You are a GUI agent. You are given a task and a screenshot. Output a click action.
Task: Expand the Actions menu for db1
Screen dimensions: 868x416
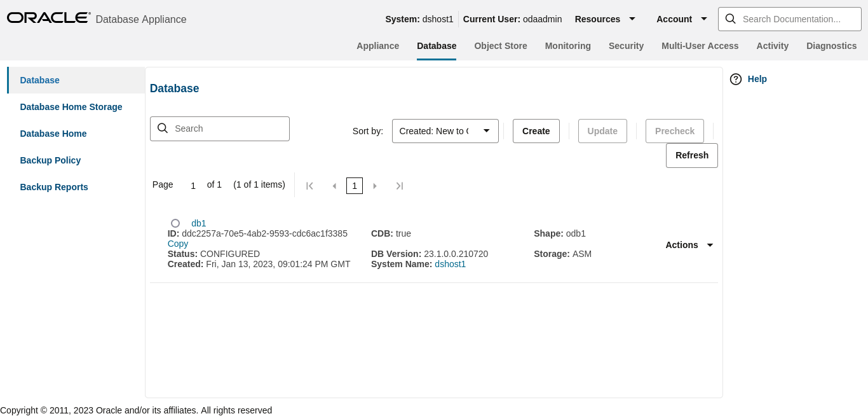pyautogui.click(x=689, y=245)
